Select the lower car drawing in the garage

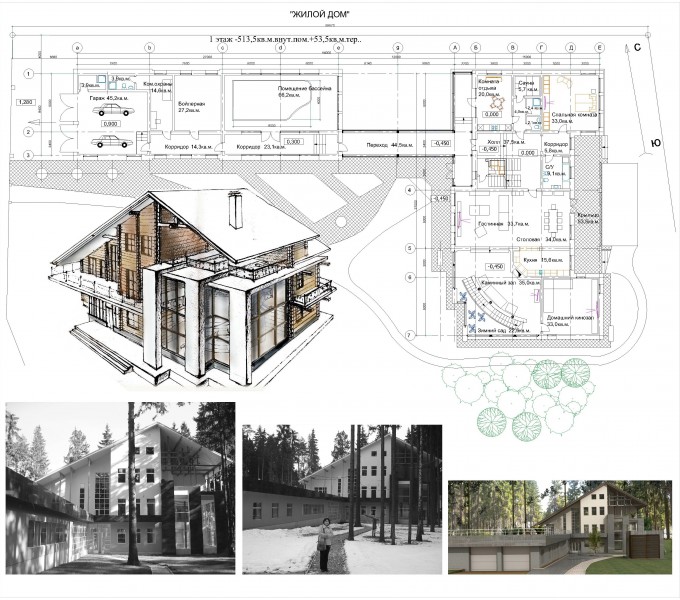click(112, 141)
